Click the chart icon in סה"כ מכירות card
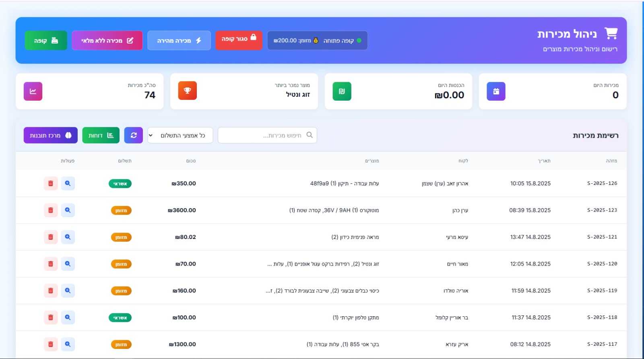This screenshot has width=644, height=359. (x=33, y=91)
